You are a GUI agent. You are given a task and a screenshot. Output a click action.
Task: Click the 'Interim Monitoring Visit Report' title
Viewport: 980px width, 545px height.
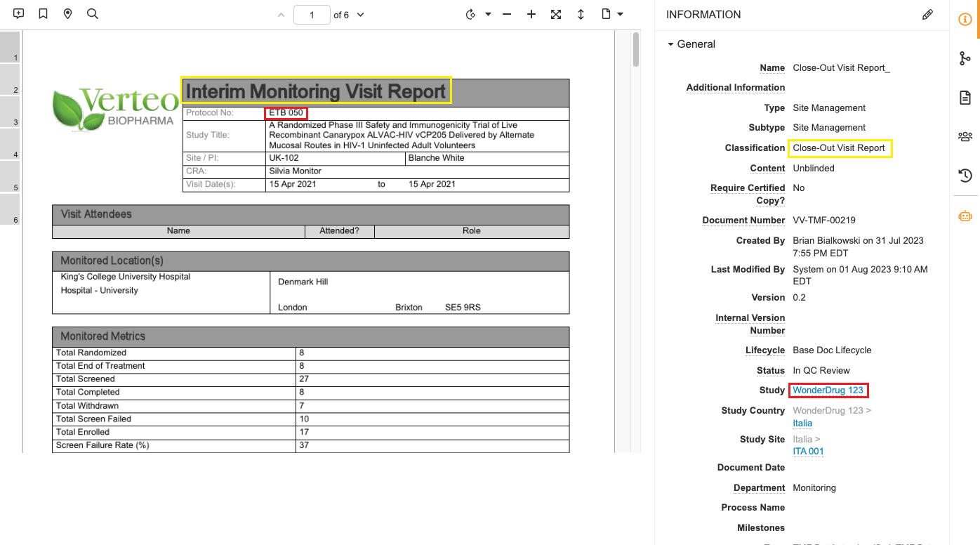point(316,91)
